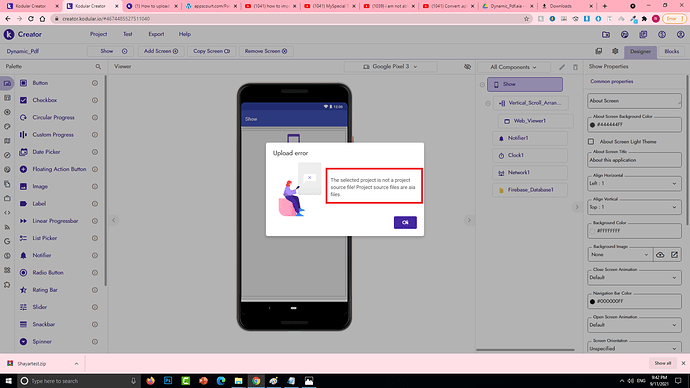Open the project settings gear icon
Viewport: 690px width, 388px height.
615,51
